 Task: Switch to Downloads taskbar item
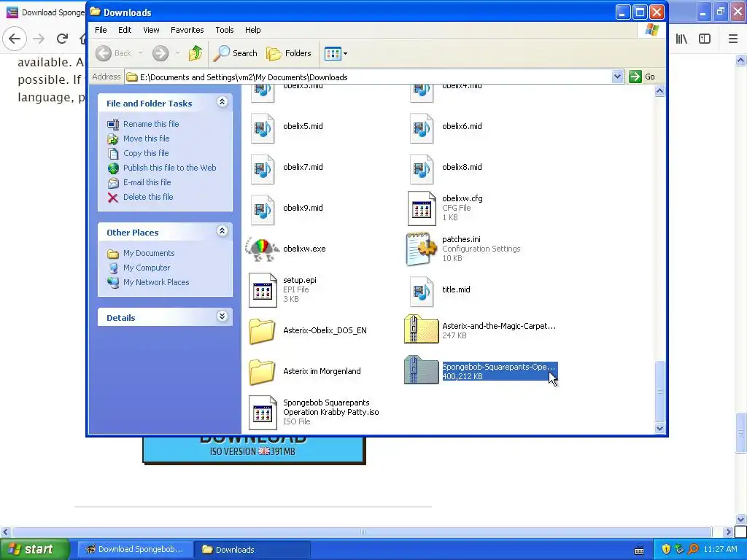coord(252,549)
